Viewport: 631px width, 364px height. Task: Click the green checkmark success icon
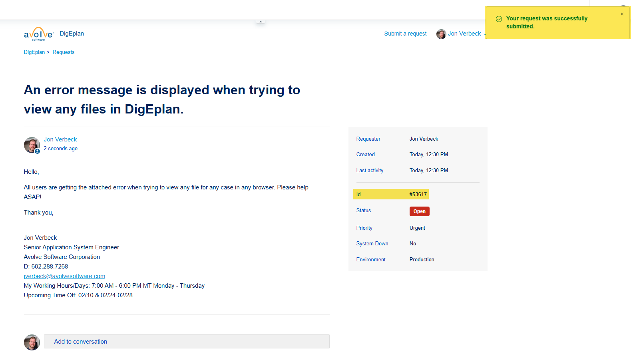click(x=499, y=19)
